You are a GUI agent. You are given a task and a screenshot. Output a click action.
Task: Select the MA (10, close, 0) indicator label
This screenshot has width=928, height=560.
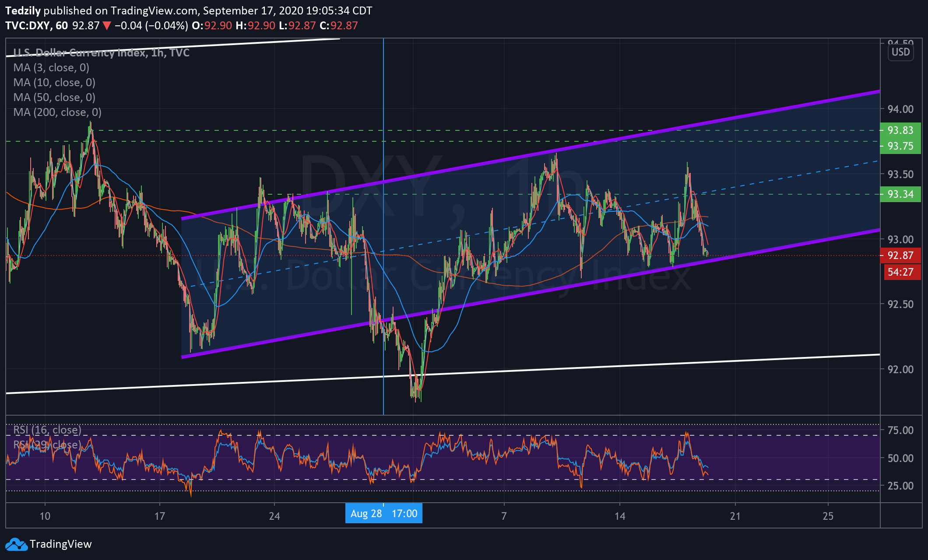[54, 83]
